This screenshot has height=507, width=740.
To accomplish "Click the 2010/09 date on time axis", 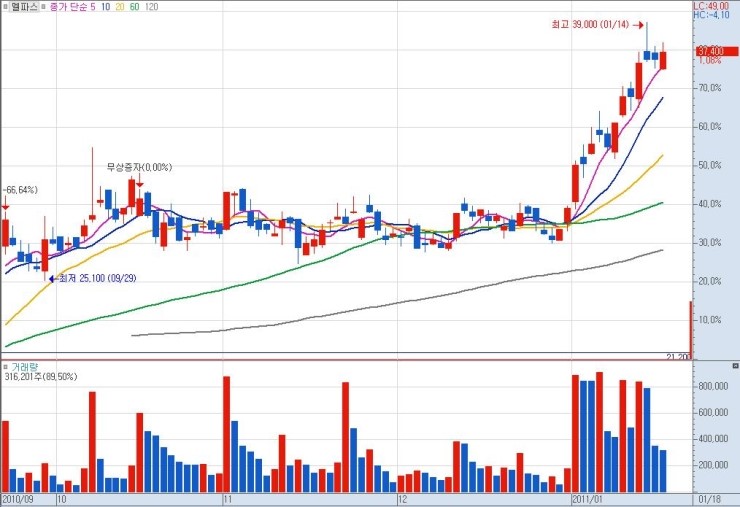I will pyautogui.click(x=18, y=497).
